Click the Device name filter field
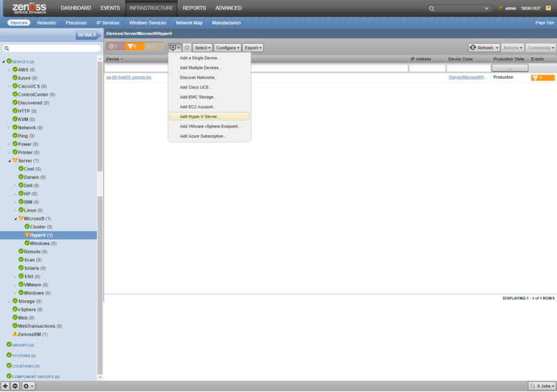 (x=256, y=68)
